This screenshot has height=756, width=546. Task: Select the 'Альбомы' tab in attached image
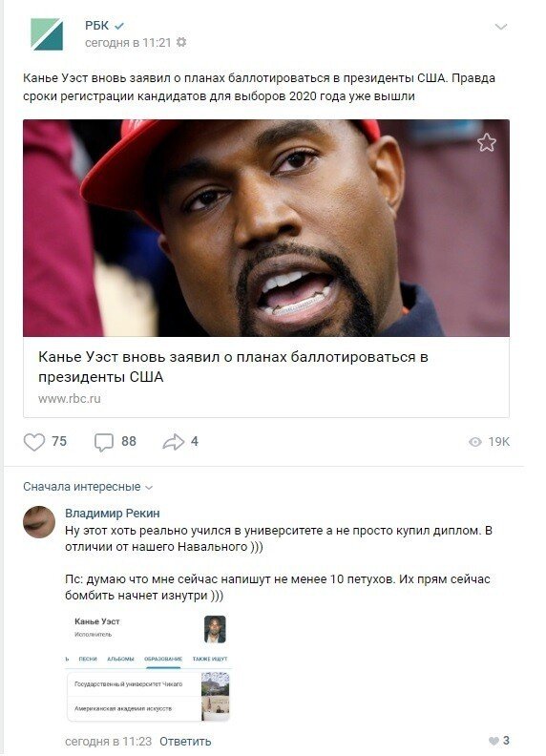point(120,659)
